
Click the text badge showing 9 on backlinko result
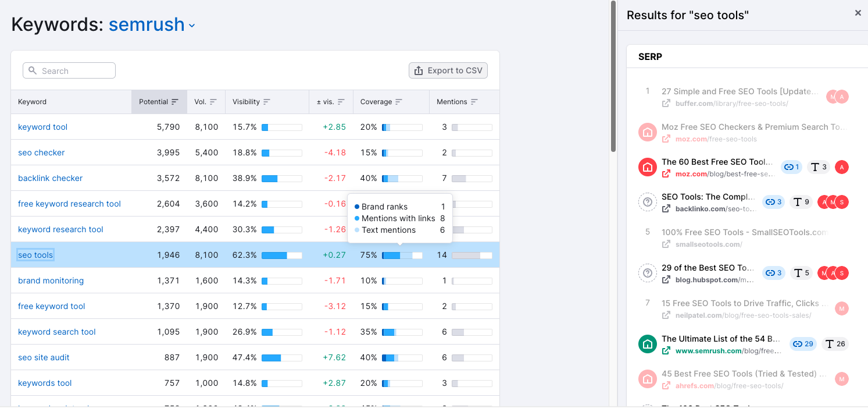pos(801,202)
